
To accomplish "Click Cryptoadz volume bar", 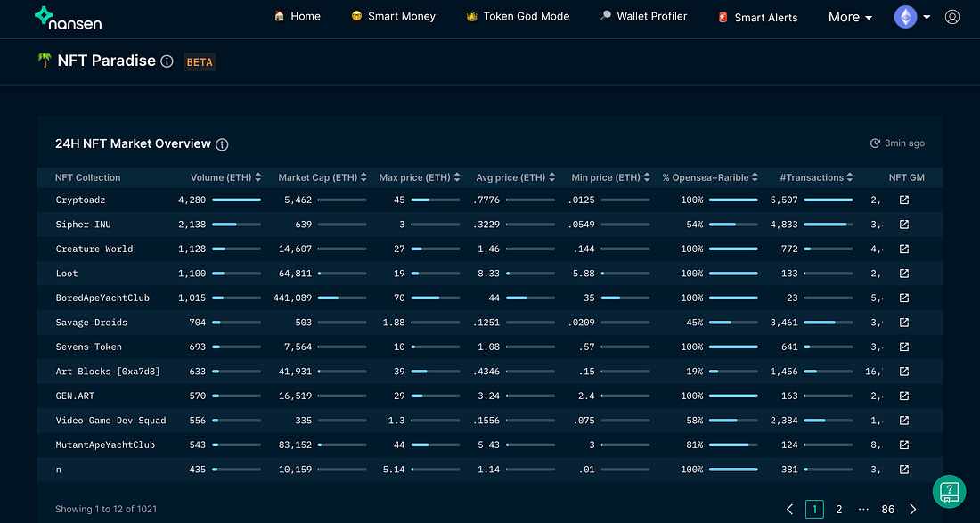I will click(236, 200).
